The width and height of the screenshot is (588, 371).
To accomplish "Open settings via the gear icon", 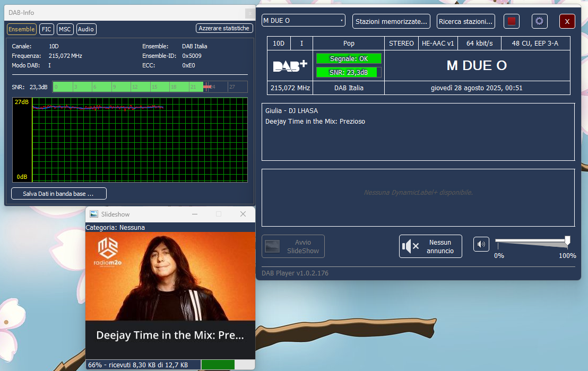I will 539,21.
